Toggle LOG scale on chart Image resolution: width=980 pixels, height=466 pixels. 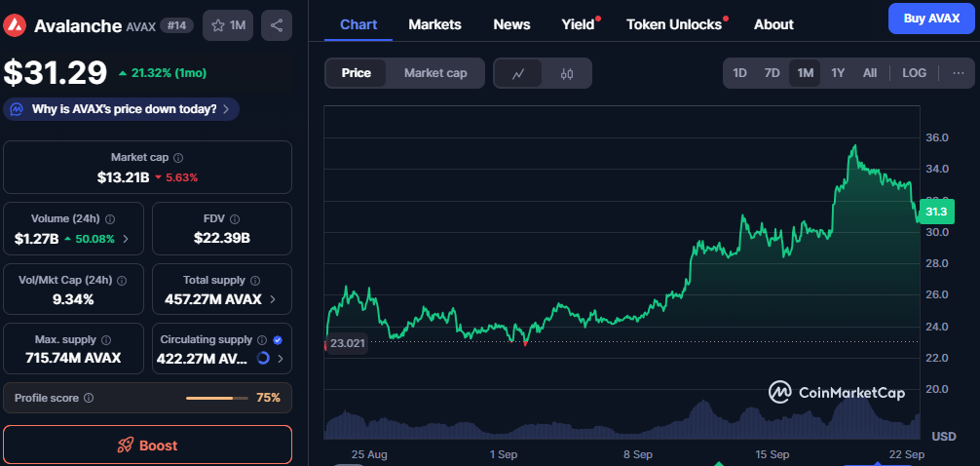coord(915,73)
